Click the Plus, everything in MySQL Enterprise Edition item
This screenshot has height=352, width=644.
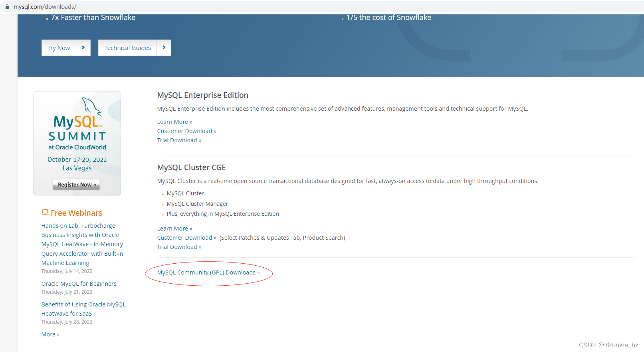223,214
